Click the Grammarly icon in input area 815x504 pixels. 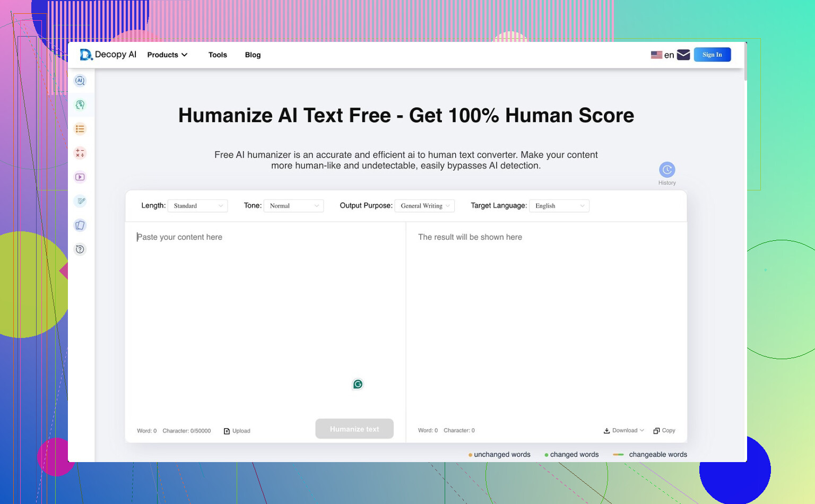[358, 384]
